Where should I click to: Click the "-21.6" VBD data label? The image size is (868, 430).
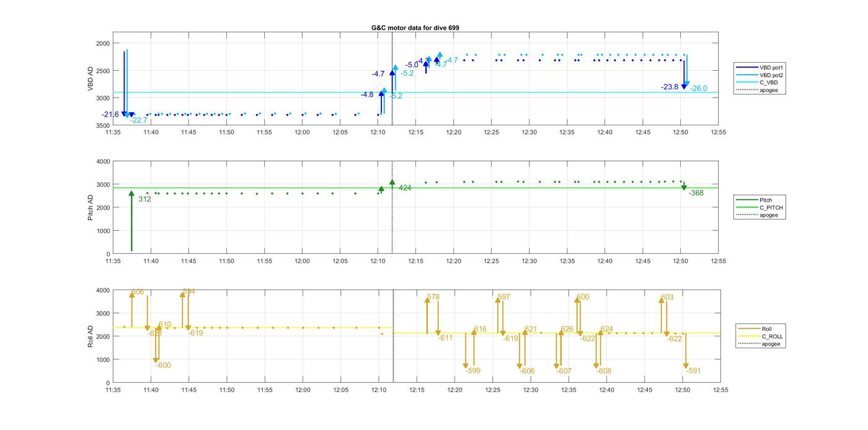click(x=110, y=114)
